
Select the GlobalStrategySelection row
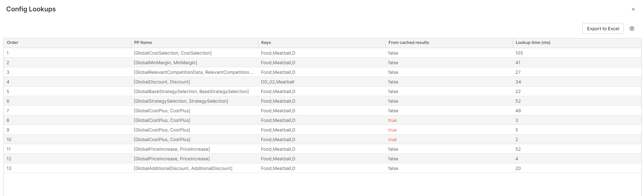[x=181, y=101]
